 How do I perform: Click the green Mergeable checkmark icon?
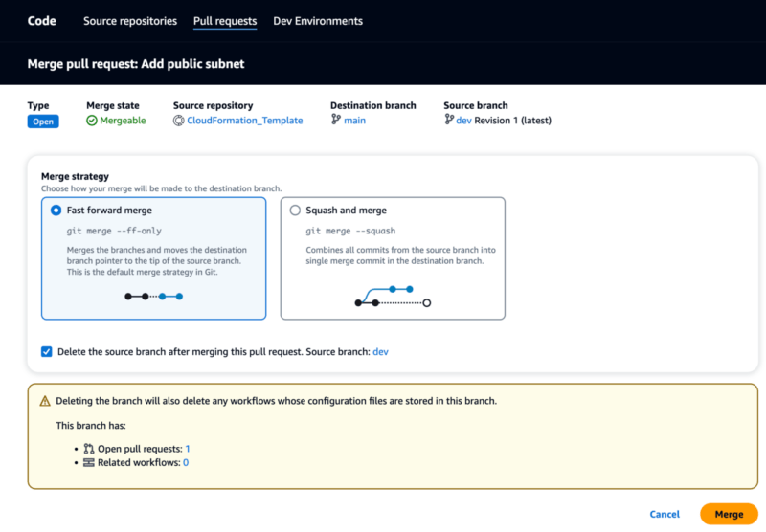(x=91, y=121)
